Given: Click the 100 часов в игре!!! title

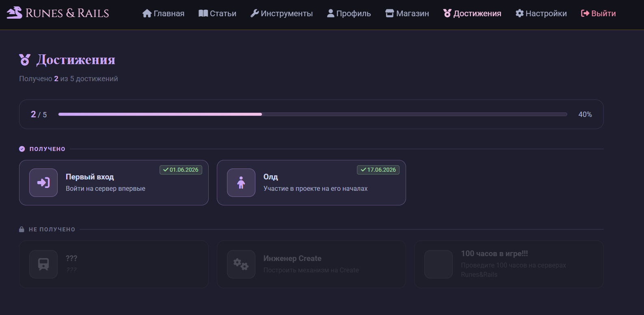Looking at the screenshot, I should coord(495,254).
